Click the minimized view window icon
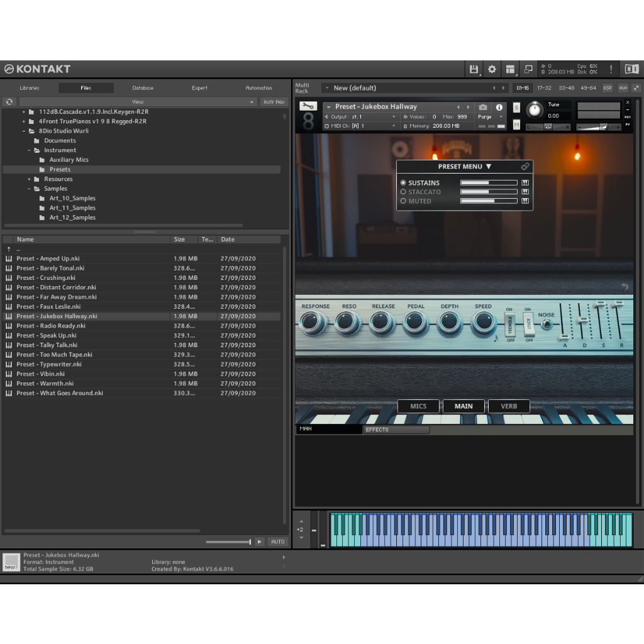Screen dimensions: 644x644 click(528, 69)
